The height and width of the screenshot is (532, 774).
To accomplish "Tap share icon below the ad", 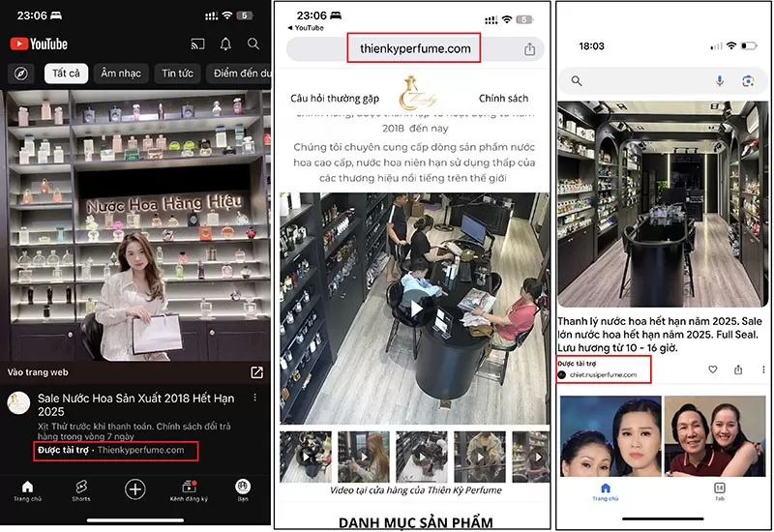I will (x=738, y=369).
